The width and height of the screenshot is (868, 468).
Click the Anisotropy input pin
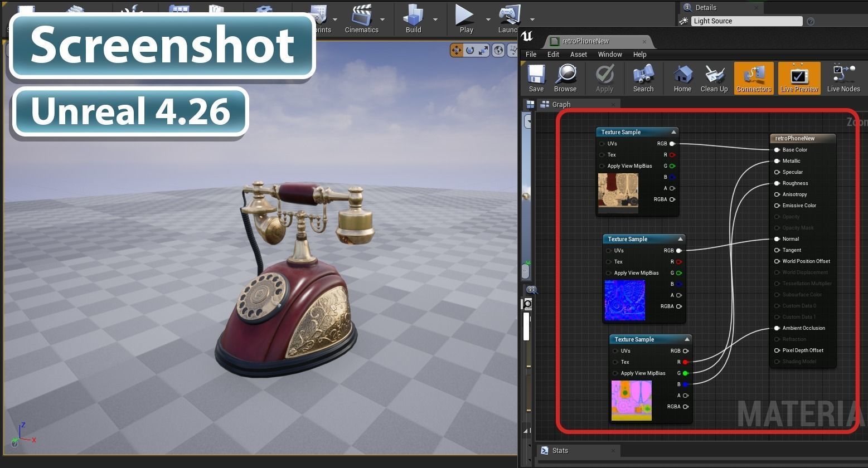coord(777,194)
